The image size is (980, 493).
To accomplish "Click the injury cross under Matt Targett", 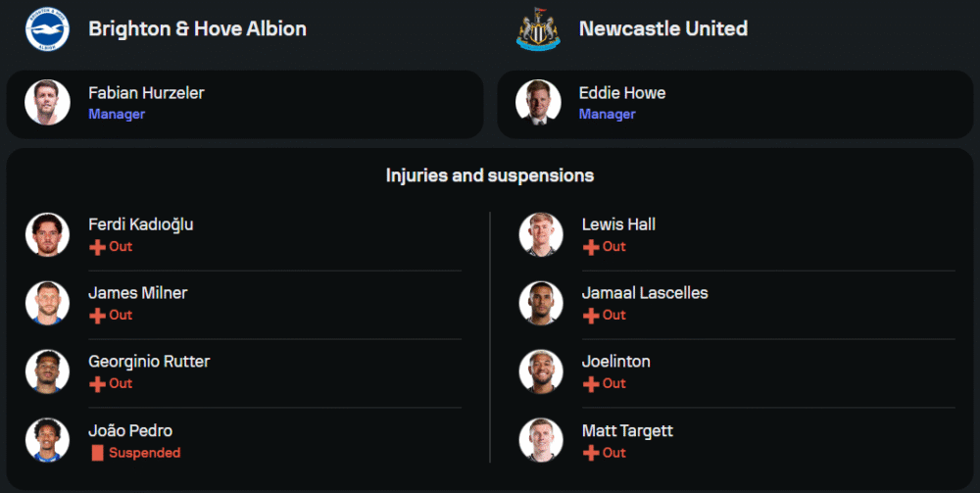I will click(x=590, y=453).
